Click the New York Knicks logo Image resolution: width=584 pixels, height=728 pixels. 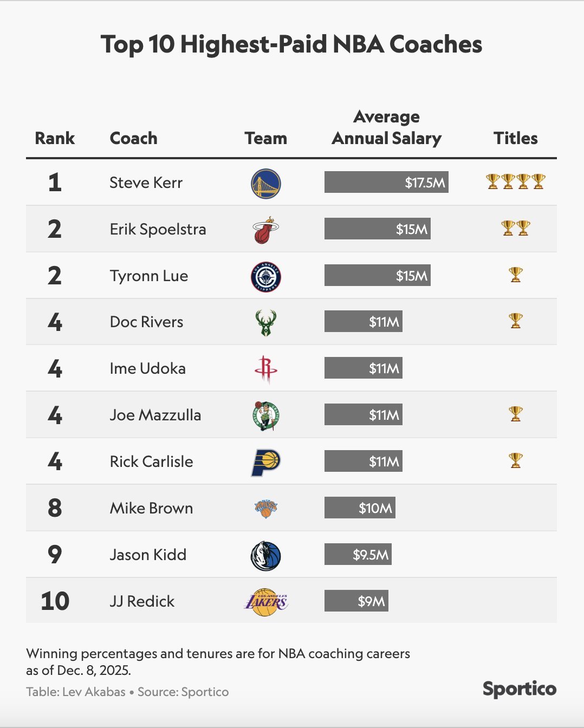pyautogui.click(x=265, y=509)
